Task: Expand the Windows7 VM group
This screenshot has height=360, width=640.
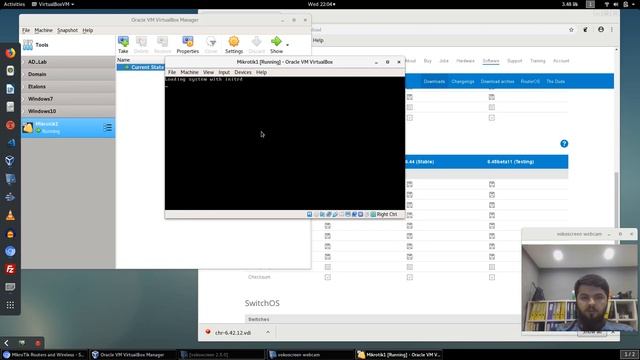Action: pyautogui.click(x=68, y=99)
